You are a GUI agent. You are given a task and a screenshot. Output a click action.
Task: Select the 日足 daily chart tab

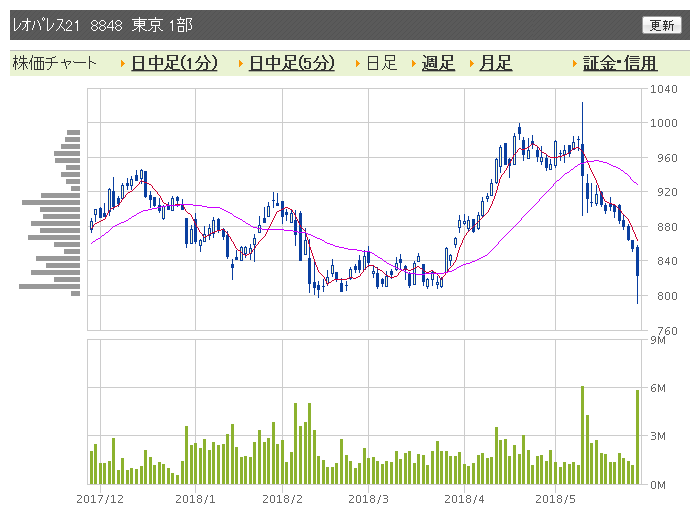[381, 63]
